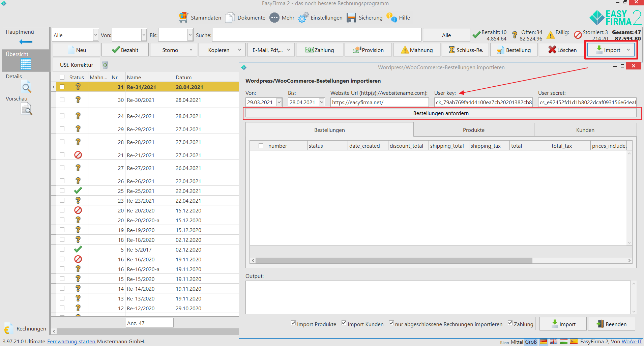Open the Mehr menu
The width and height of the screenshot is (644, 346).
pos(282,18)
